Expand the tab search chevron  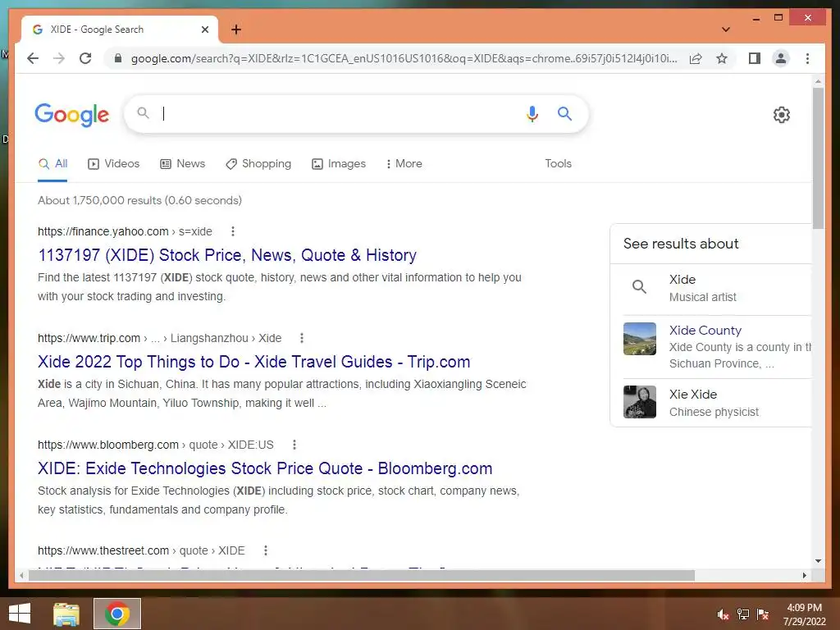click(x=725, y=30)
